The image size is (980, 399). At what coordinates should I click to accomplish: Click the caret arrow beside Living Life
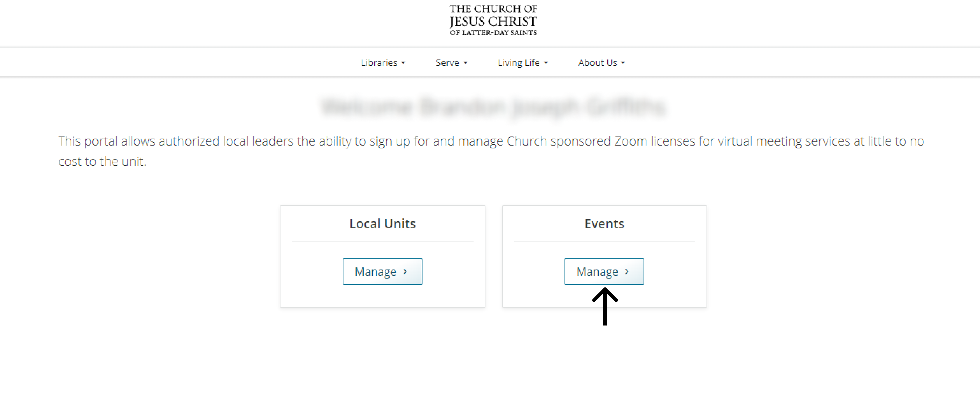(546, 63)
